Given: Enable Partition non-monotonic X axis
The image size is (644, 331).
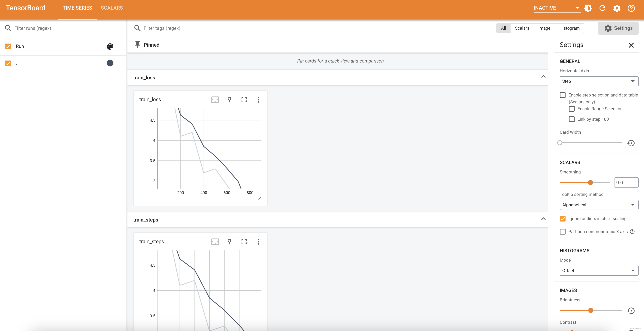Looking at the screenshot, I should pyautogui.click(x=562, y=232).
